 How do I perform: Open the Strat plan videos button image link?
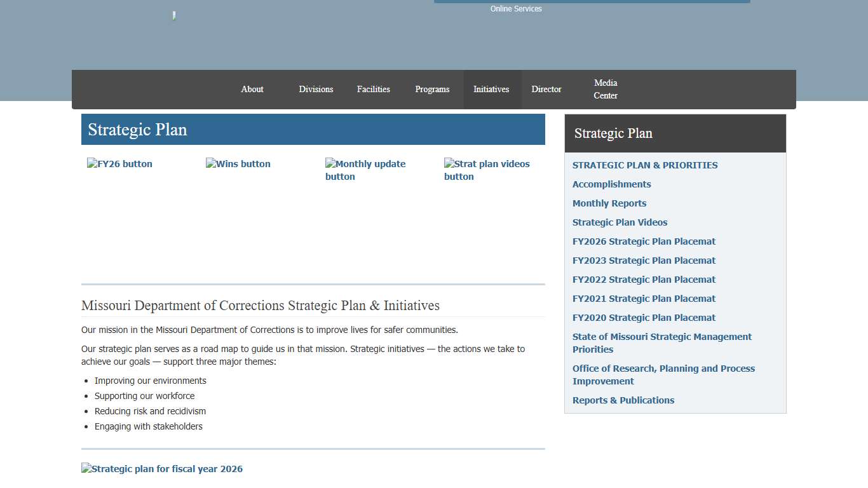(x=487, y=170)
